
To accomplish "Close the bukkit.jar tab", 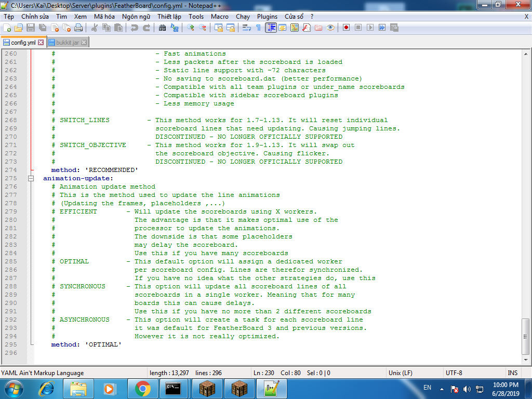I will (x=84, y=43).
